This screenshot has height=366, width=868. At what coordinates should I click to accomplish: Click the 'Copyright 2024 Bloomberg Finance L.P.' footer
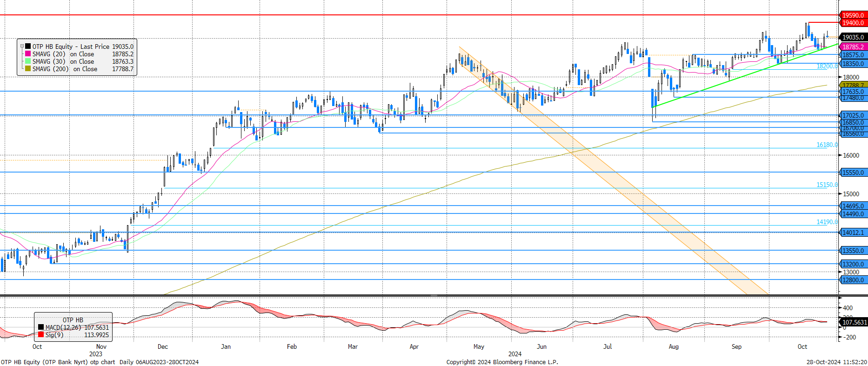[x=502, y=362]
